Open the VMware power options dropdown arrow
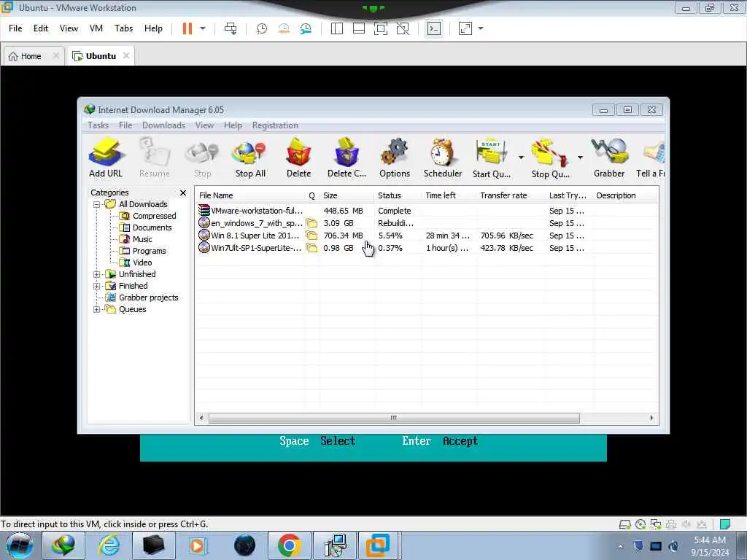 pyautogui.click(x=203, y=28)
